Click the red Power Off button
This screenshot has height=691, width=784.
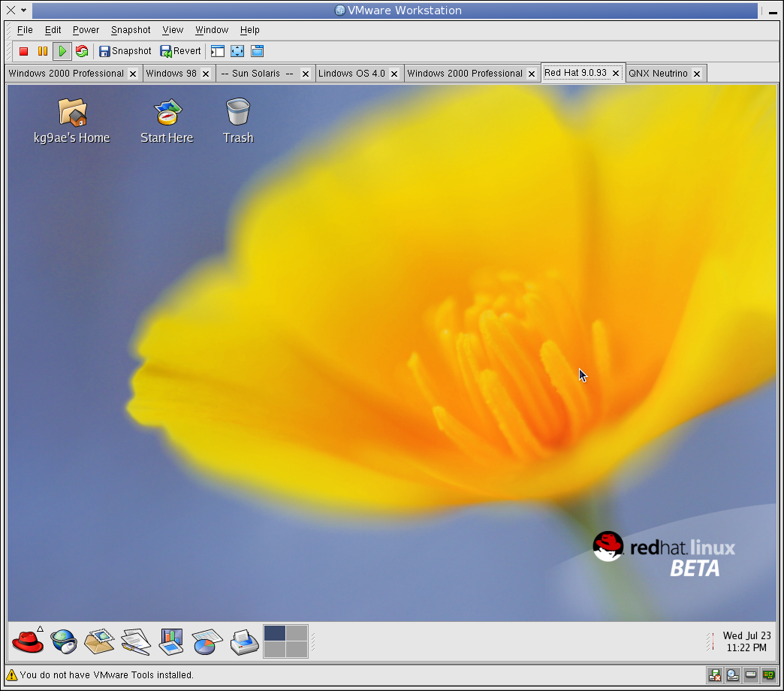tap(23, 51)
